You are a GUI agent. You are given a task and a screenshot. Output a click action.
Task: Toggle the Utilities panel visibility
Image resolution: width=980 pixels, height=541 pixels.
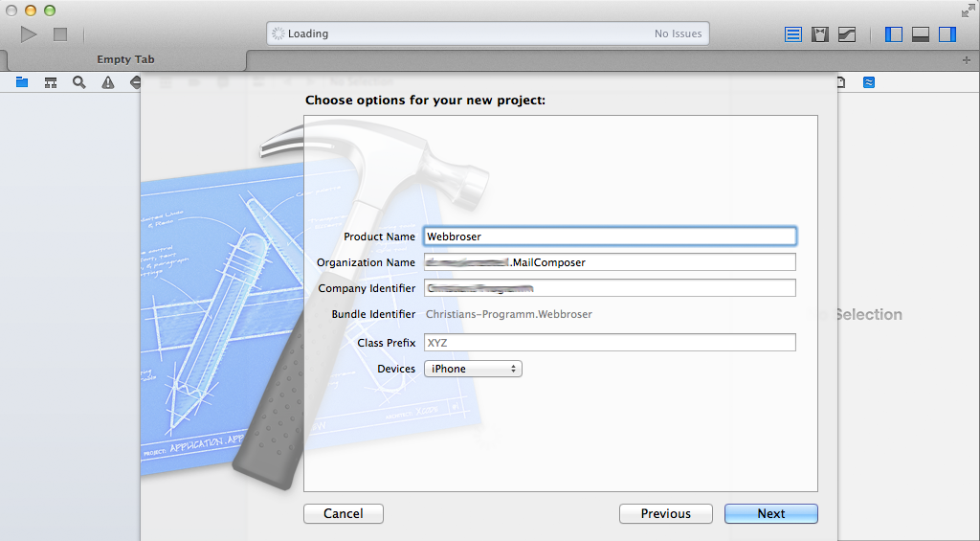click(x=947, y=34)
